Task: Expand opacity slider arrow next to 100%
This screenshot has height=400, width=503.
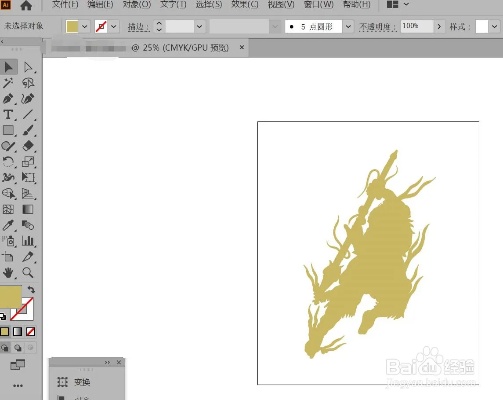Action: 439,26
